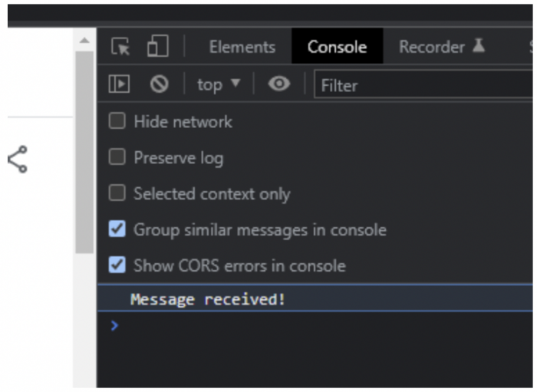Open live expression with the eye icon
Image resolution: width=537 pixels, height=392 pixels.
tap(279, 84)
